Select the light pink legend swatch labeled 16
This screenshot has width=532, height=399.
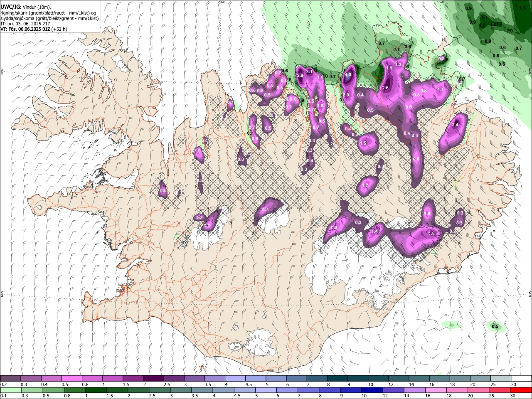(436, 390)
